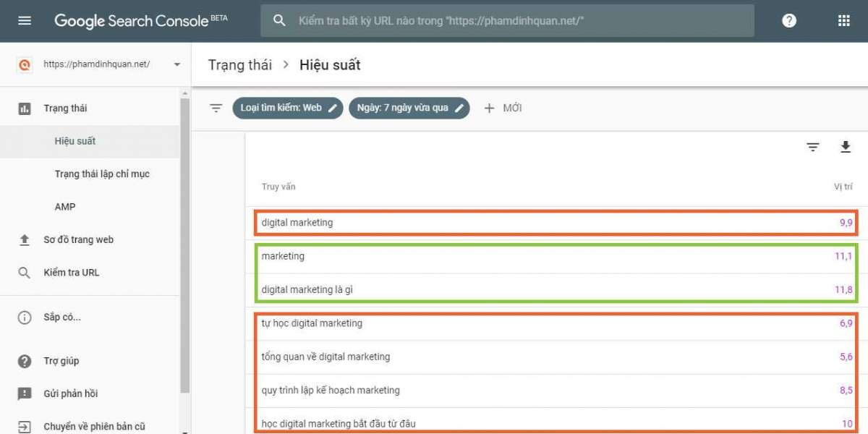The image size is (868, 434).
Task: Open 'Sơ đồ trang web' sitemaps
Action: (x=78, y=240)
